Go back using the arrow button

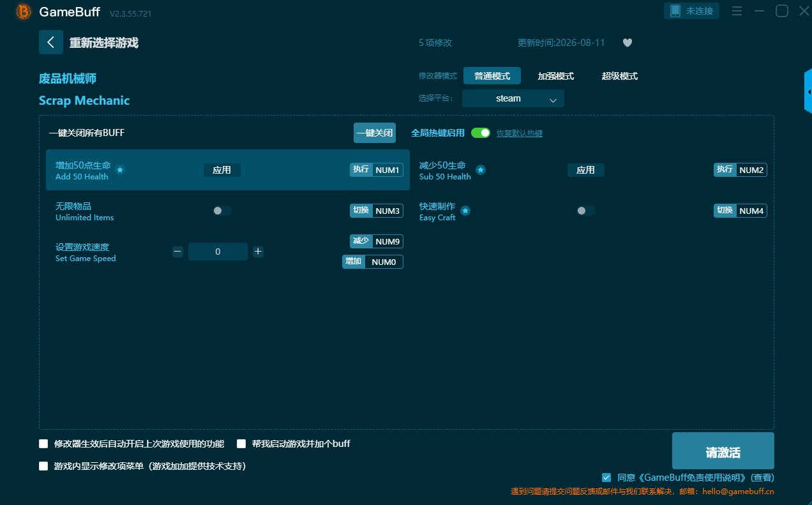click(51, 42)
